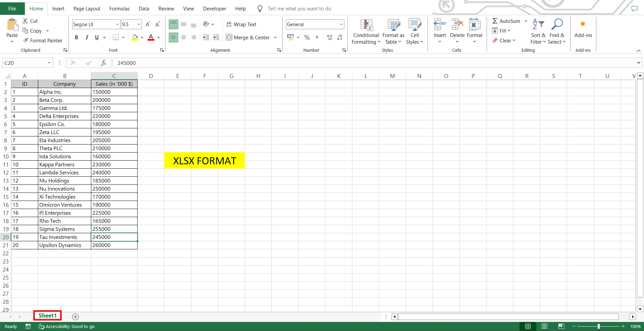The height and width of the screenshot is (331, 644).
Task: Click Tell me what you want to do box
Action: coord(299,8)
